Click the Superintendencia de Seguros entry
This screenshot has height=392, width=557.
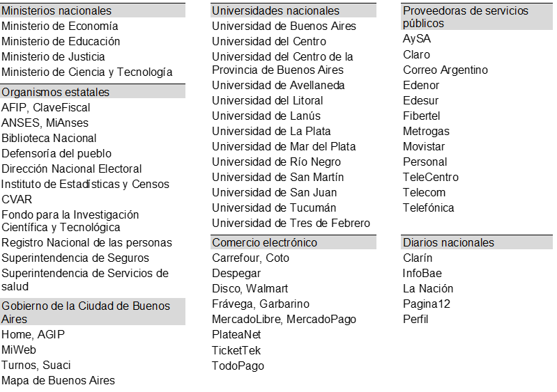pos(75,258)
